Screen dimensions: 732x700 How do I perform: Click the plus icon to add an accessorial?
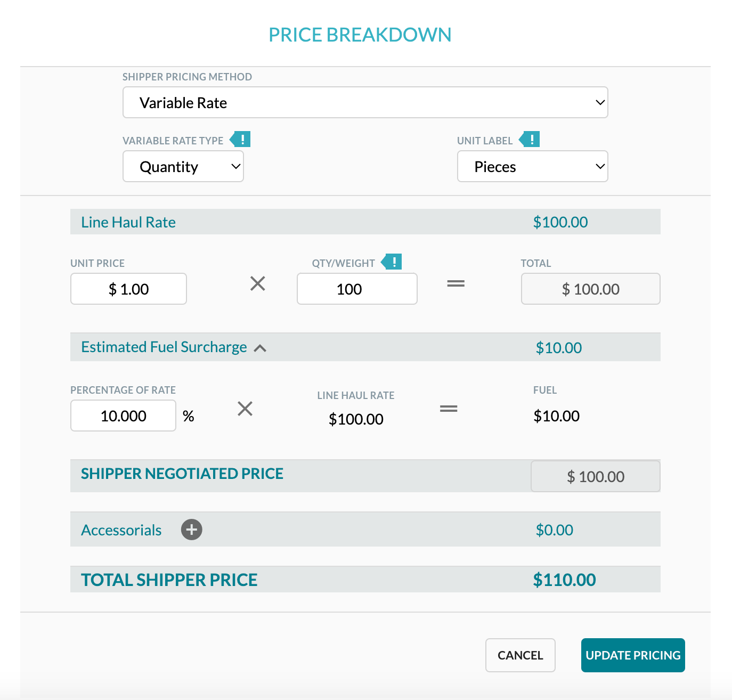point(191,530)
